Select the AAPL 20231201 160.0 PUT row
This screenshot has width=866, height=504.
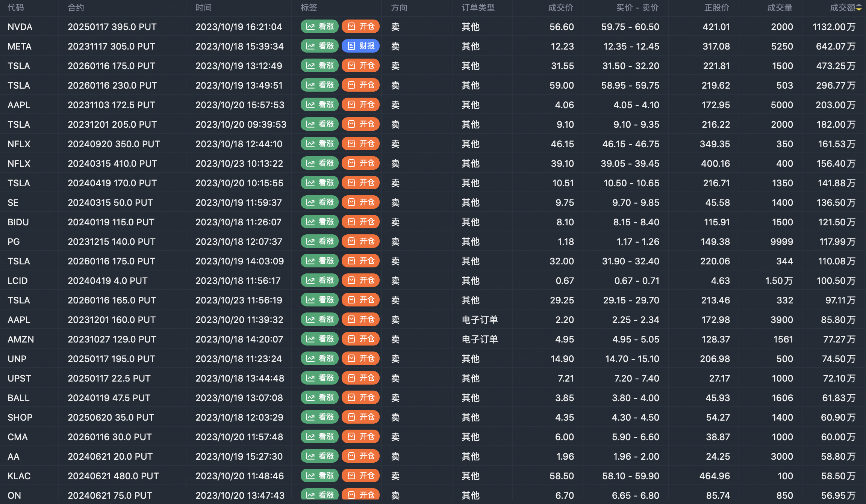(112, 320)
